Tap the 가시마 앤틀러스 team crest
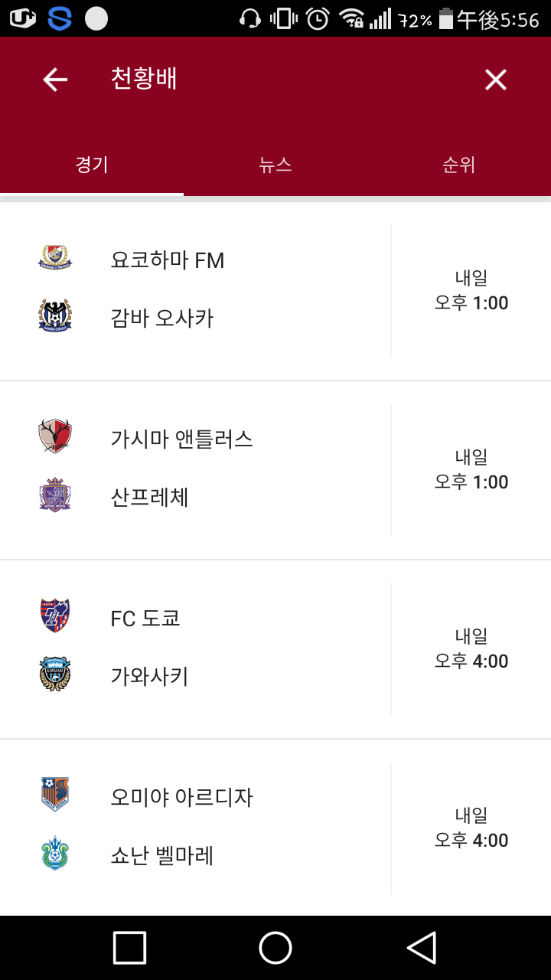This screenshot has width=551, height=980. tap(55, 436)
